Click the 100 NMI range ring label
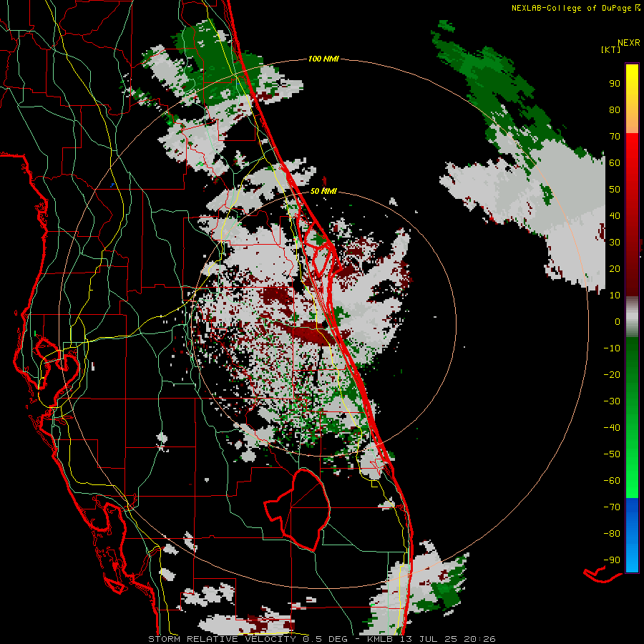This screenshot has width=644, height=644. pyautogui.click(x=323, y=59)
